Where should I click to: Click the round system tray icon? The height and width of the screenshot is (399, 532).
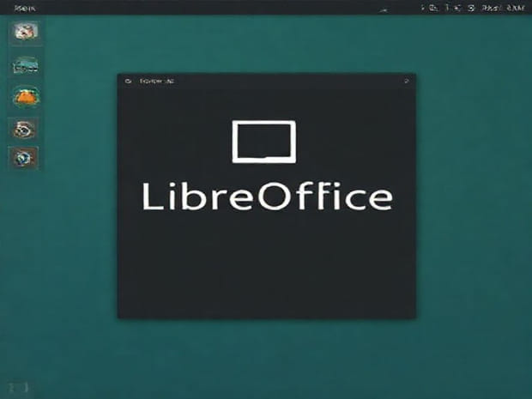point(471,8)
